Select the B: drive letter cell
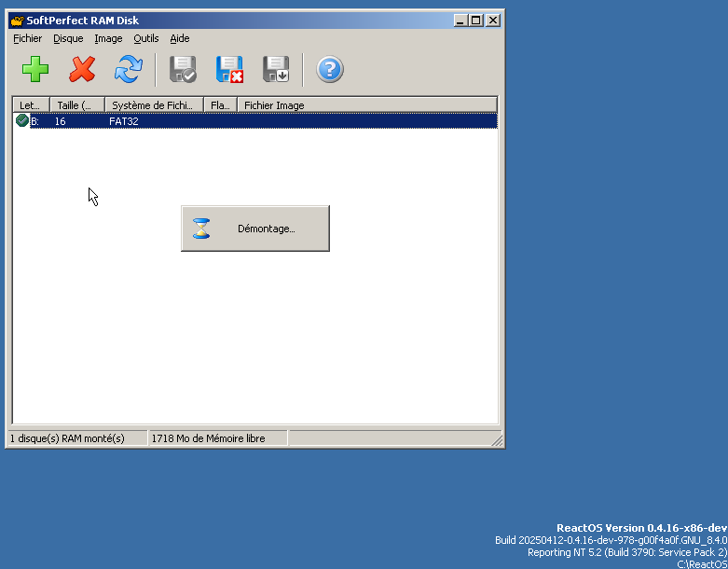Screen dimensions: 728x569 click(34, 121)
